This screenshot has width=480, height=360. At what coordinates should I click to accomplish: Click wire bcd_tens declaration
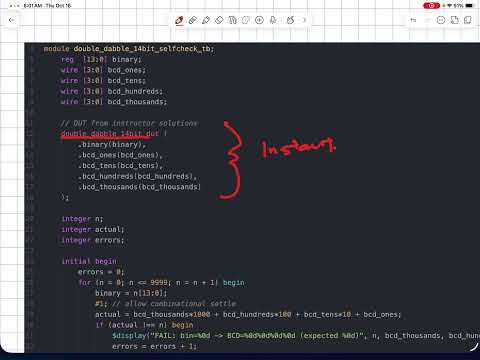tap(103, 81)
